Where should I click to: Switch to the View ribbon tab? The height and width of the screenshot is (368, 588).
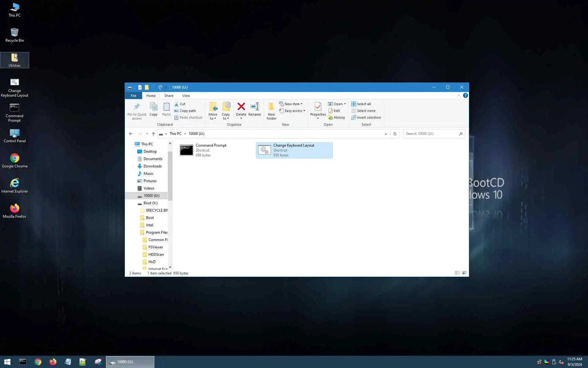point(186,96)
